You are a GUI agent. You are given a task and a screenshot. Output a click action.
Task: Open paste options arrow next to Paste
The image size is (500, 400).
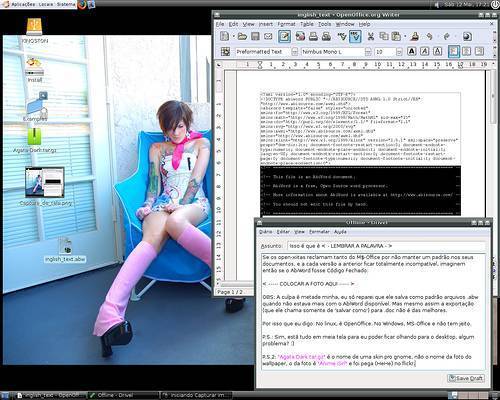coord(405,36)
